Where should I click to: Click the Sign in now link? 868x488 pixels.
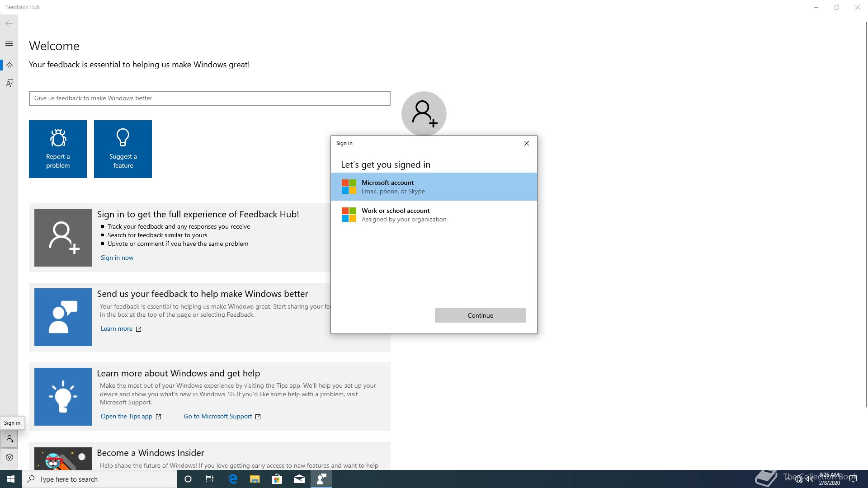[117, 258]
